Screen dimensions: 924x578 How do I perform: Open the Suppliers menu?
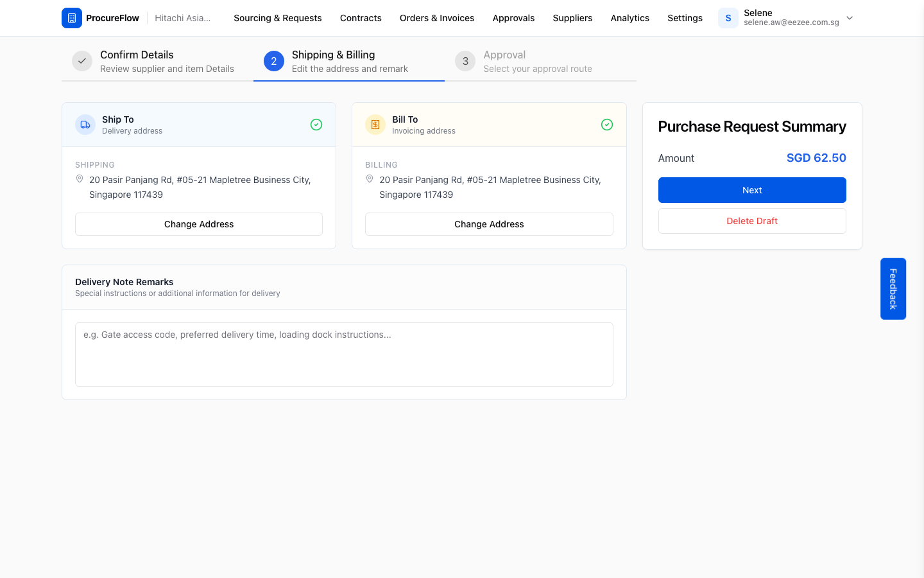[x=572, y=18]
